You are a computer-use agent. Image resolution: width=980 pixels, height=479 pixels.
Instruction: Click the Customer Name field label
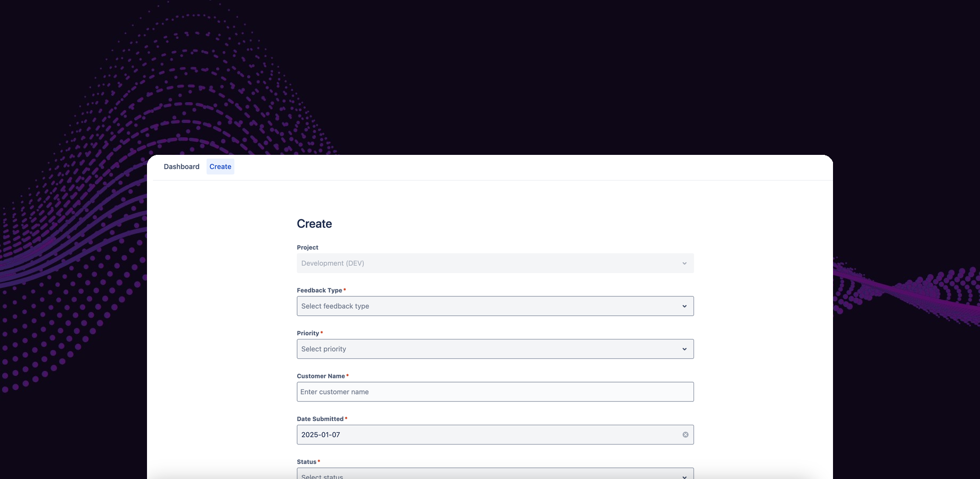pos(321,376)
